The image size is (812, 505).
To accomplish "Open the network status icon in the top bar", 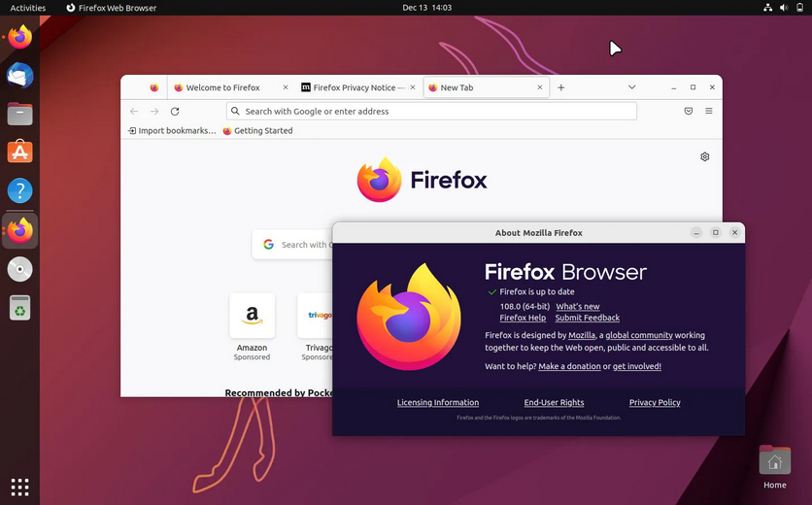I will click(767, 7).
